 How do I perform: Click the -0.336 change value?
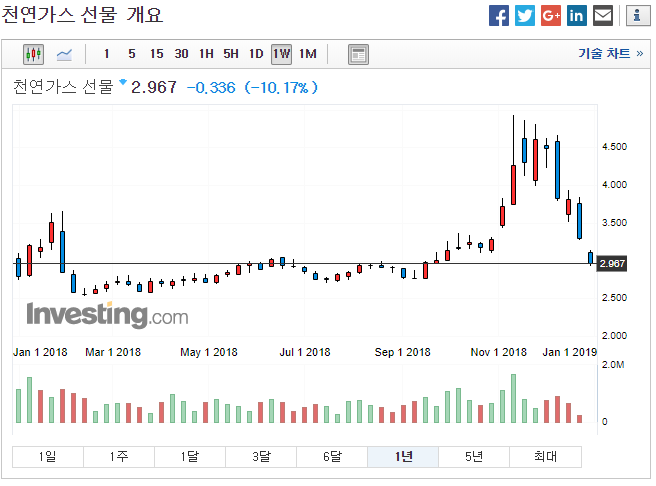coord(211,87)
